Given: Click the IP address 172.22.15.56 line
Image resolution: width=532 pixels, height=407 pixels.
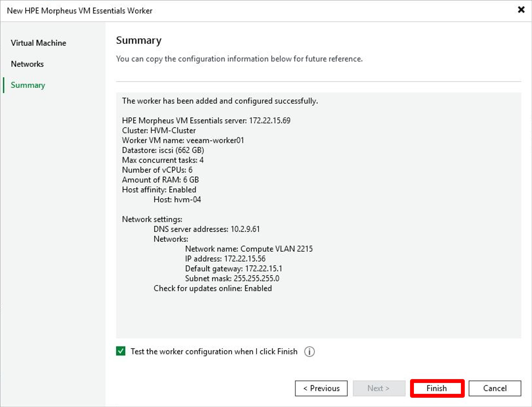Looking at the screenshot, I should (226, 259).
